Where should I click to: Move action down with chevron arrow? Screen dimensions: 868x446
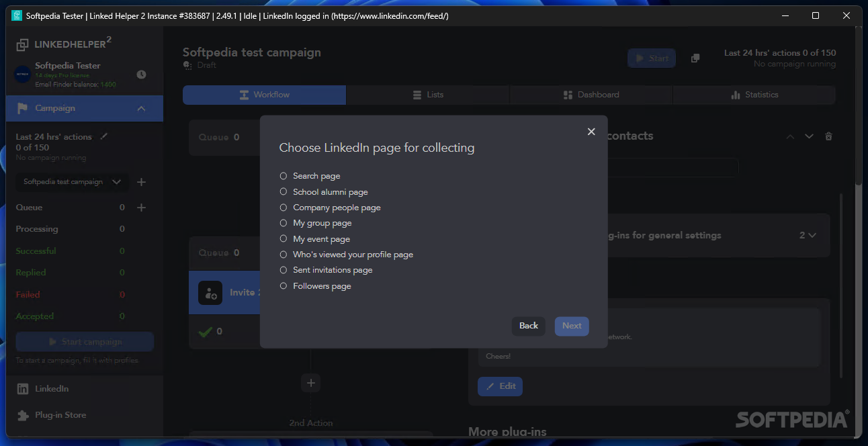809,136
